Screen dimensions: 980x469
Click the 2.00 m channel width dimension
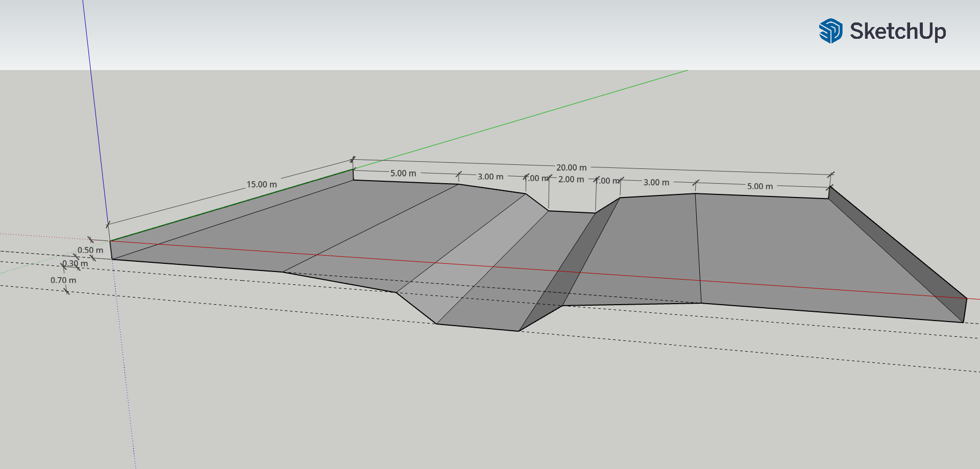click(x=571, y=180)
